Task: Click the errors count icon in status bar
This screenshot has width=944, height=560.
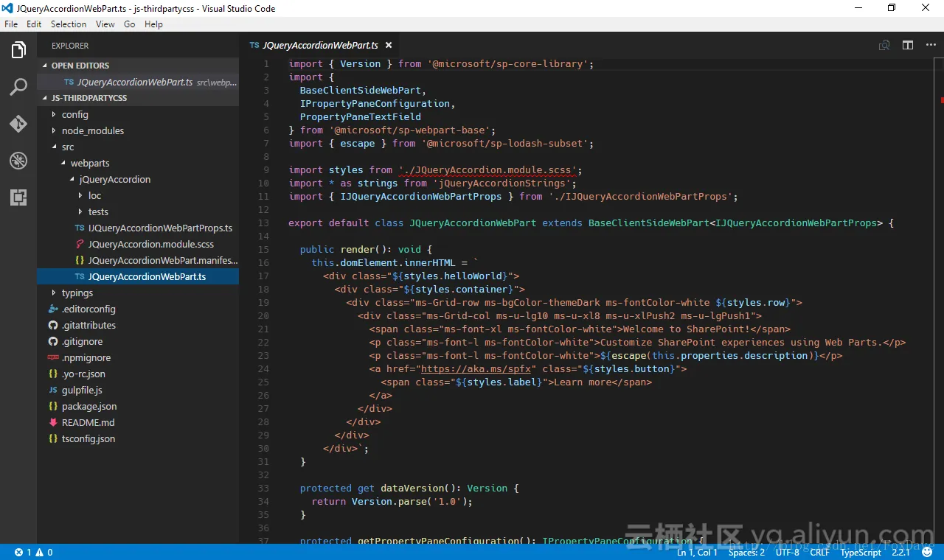Action: [23, 552]
